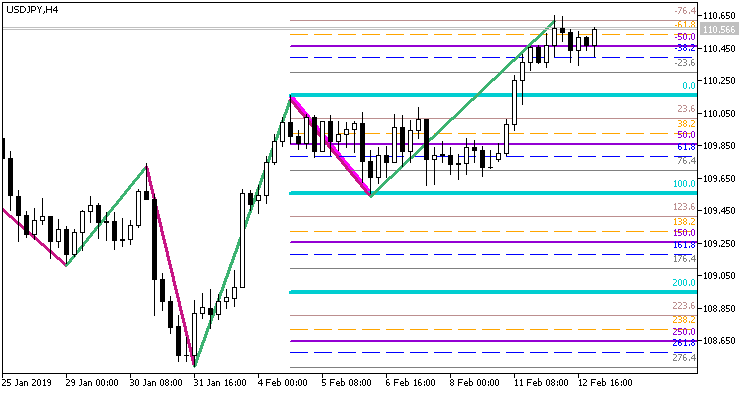
Task: Select the -38.2 Fibonacci level label
Action: [x=684, y=48]
